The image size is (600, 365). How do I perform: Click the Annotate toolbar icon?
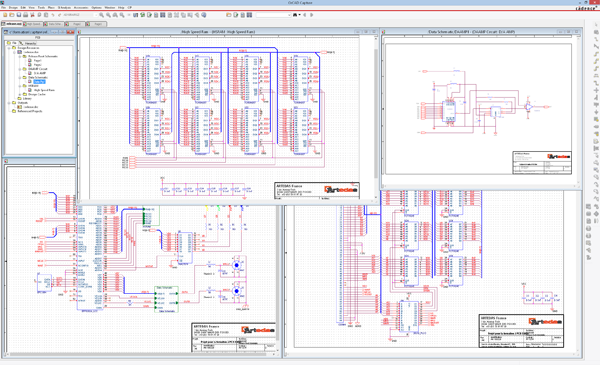tap(135, 15)
